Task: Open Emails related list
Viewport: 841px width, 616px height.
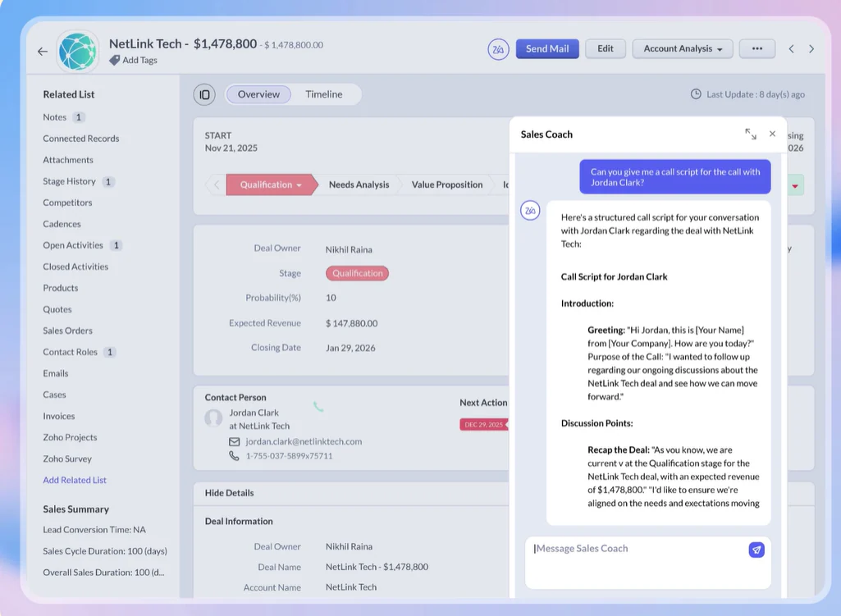Action: click(56, 373)
